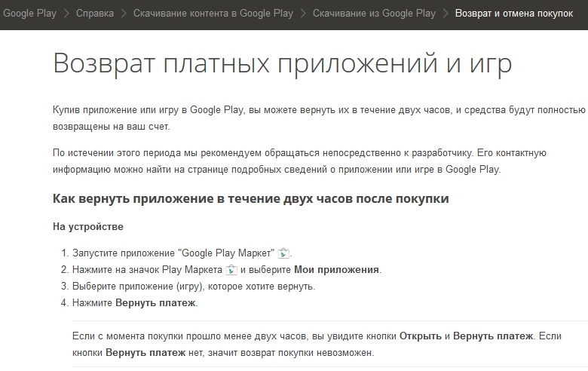Click the heading Возврат платных приложений и игр
Image resolution: width=588 pixels, height=371 pixels.
click(x=283, y=63)
